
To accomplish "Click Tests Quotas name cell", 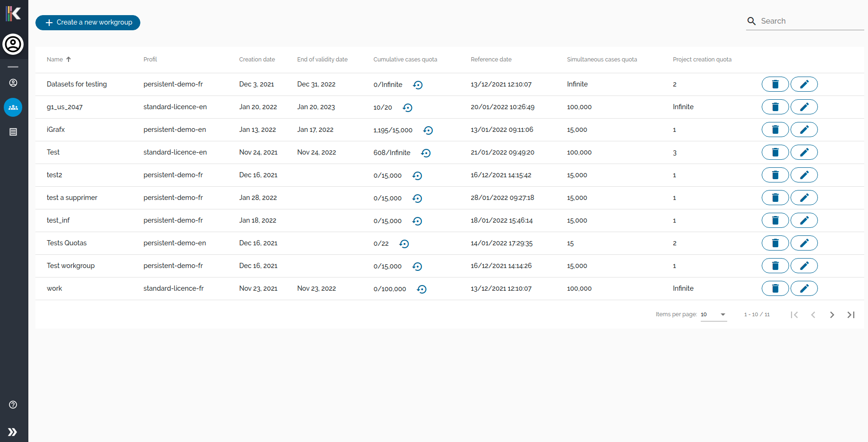I will tap(67, 243).
